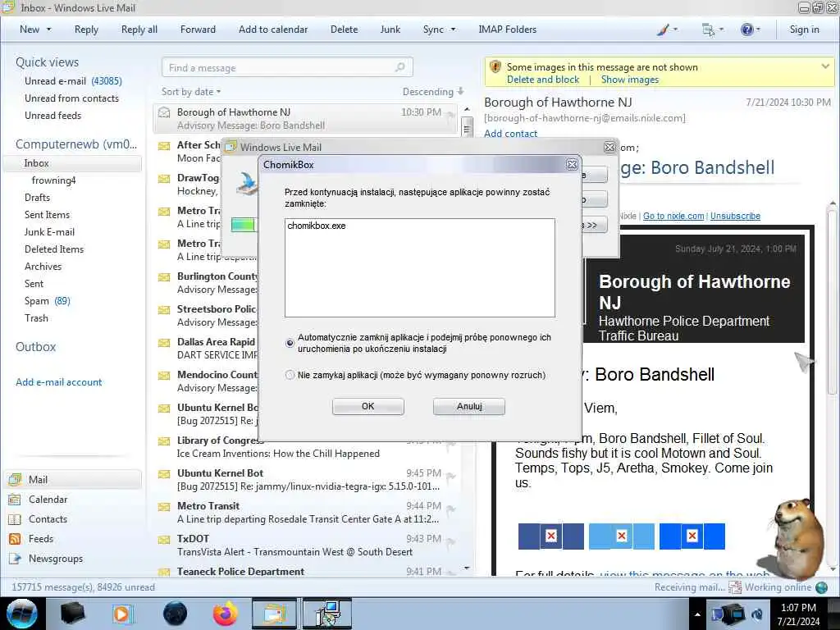Image resolution: width=840 pixels, height=630 pixels.
Task: Click the volume icon in system tray
Action: [x=758, y=614]
